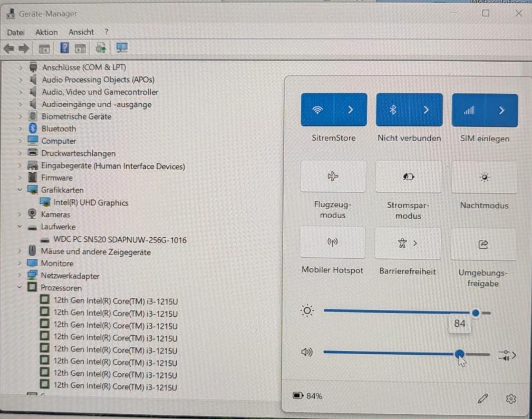Click the brightness slider track

tap(407, 312)
